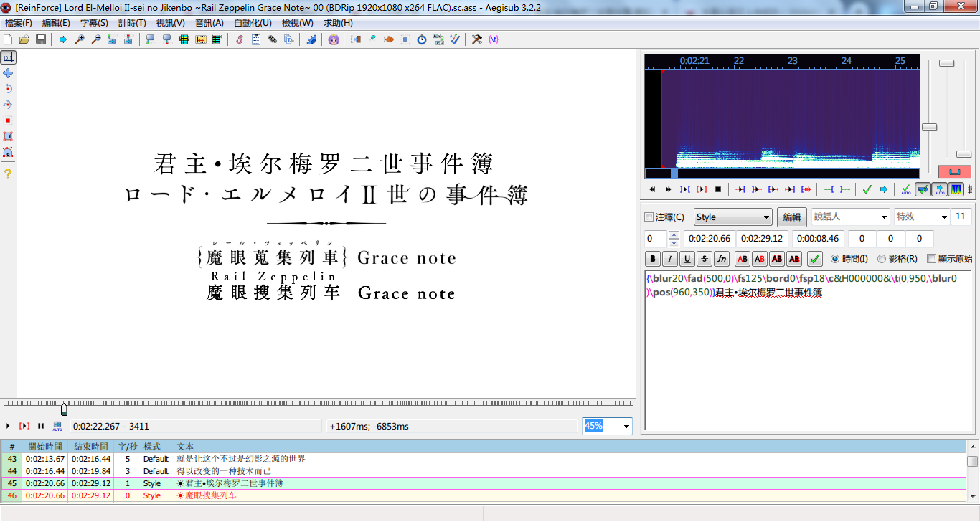This screenshot has width=980, height=522.
Task: Select the 時間(I) time radio button
Action: [849, 259]
